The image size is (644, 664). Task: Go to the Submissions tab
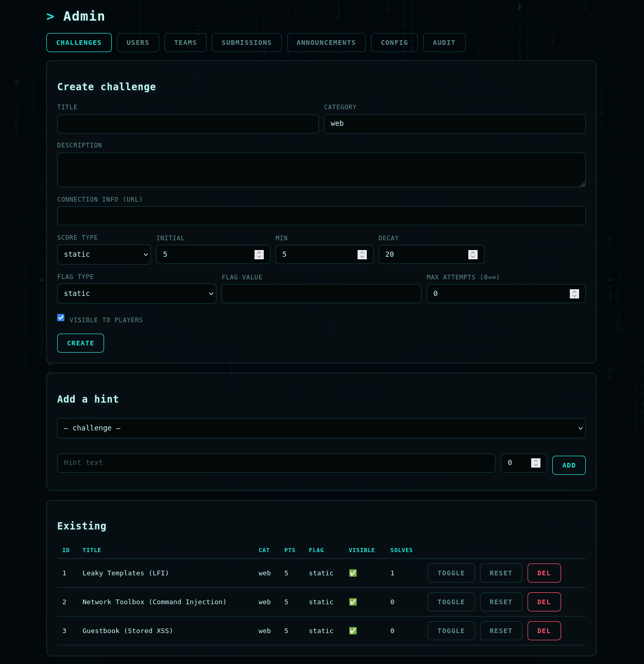pyautogui.click(x=246, y=43)
